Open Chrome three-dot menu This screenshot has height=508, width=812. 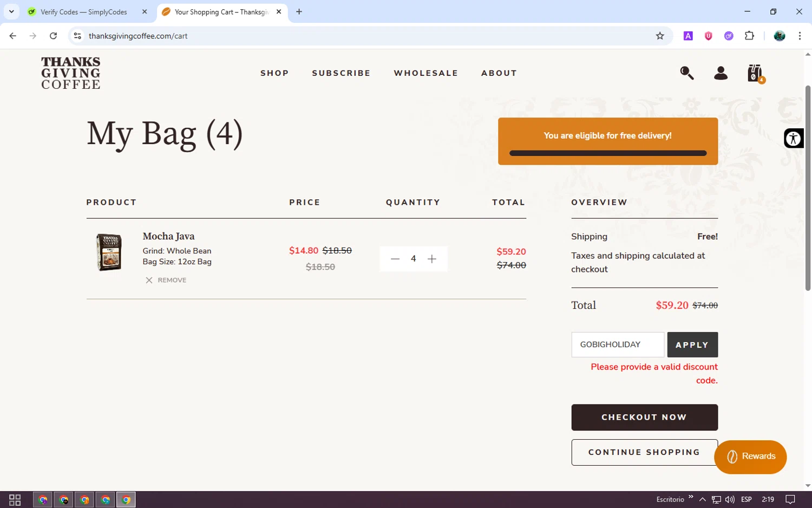(800, 36)
